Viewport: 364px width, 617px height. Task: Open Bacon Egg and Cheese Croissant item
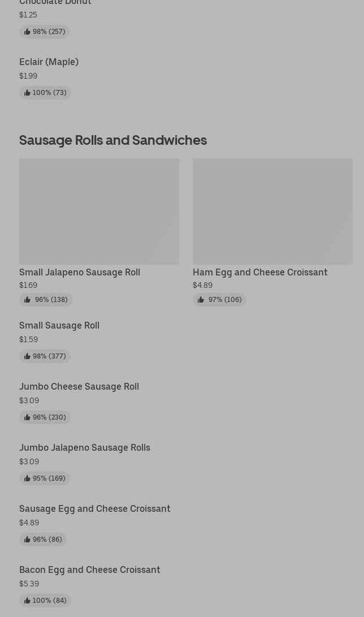(x=90, y=570)
